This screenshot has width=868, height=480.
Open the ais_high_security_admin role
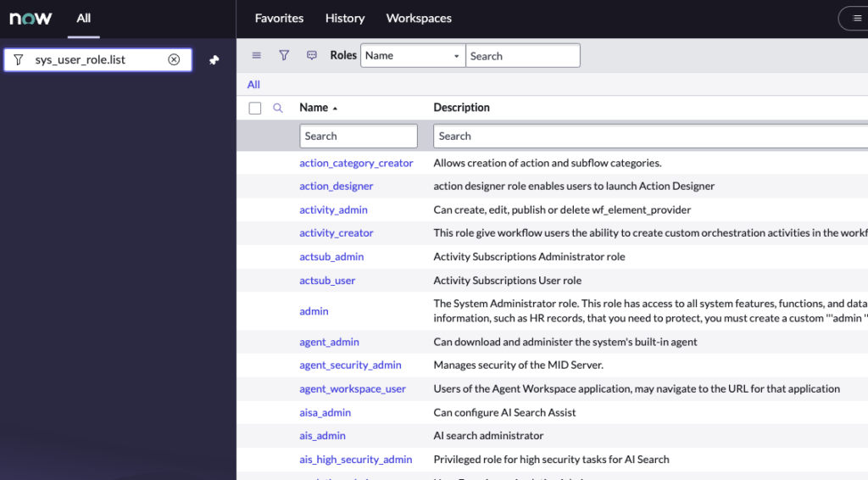coord(355,460)
